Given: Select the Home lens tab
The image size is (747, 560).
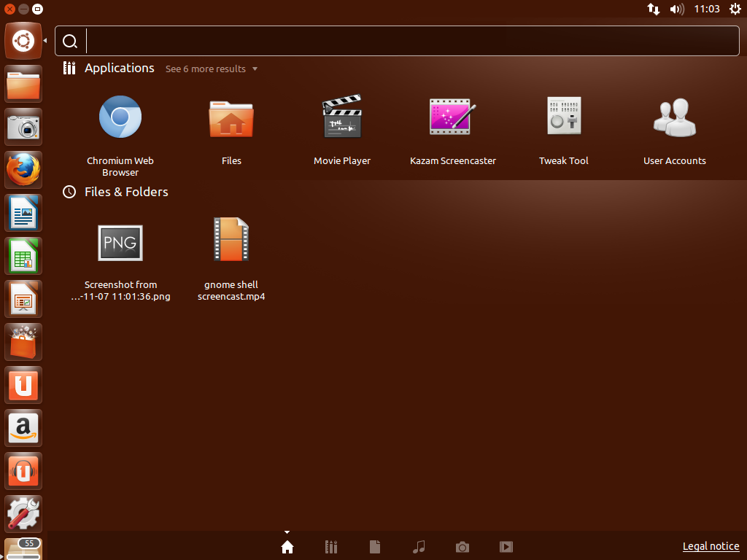Looking at the screenshot, I should (x=287, y=547).
